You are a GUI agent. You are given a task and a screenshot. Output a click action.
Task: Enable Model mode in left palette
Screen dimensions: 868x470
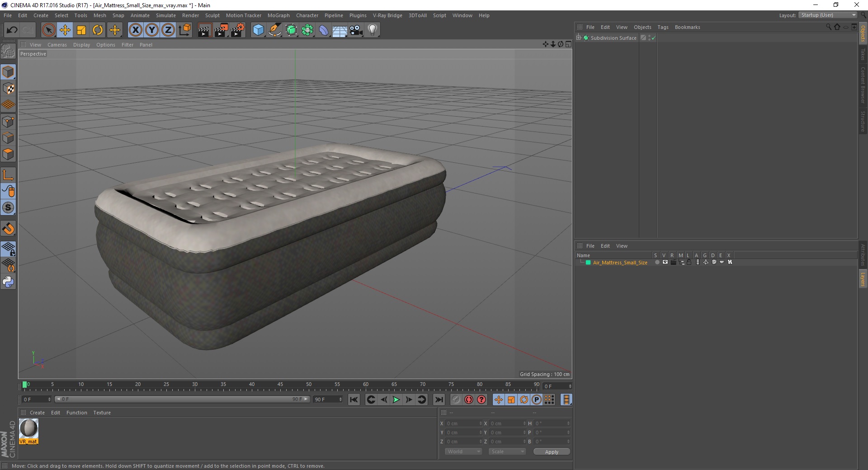pos(8,72)
